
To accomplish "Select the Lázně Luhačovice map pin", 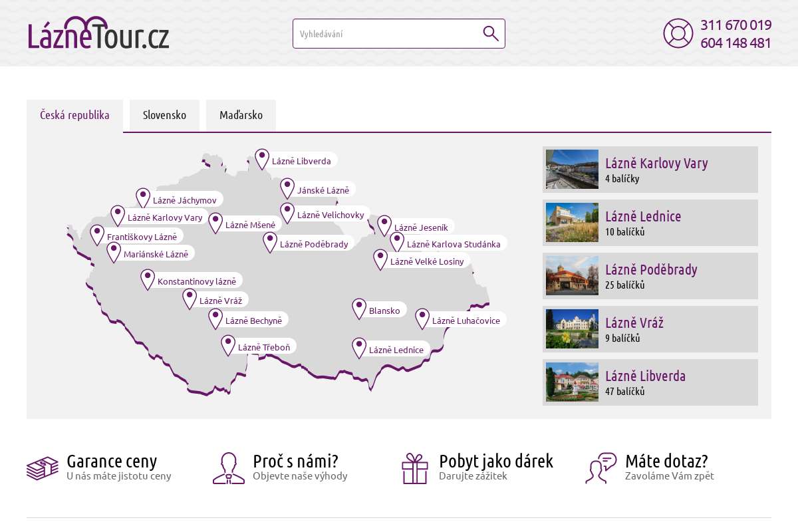I will (x=422, y=317).
